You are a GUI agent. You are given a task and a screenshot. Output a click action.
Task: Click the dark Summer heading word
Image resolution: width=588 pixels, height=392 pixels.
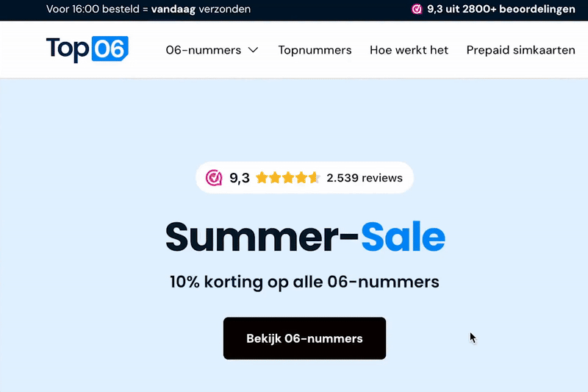252,237
